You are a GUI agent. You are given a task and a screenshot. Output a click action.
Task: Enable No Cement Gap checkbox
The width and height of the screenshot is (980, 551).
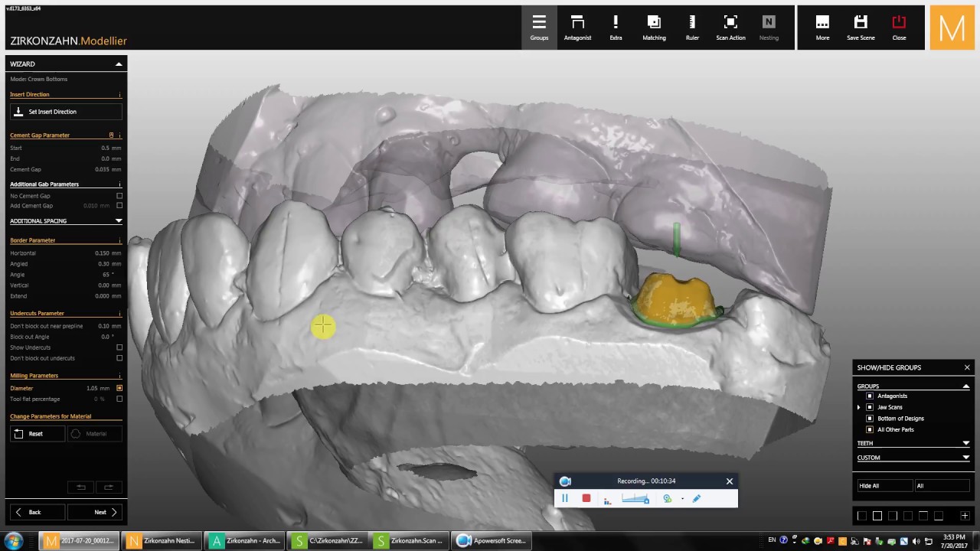click(119, 196)
